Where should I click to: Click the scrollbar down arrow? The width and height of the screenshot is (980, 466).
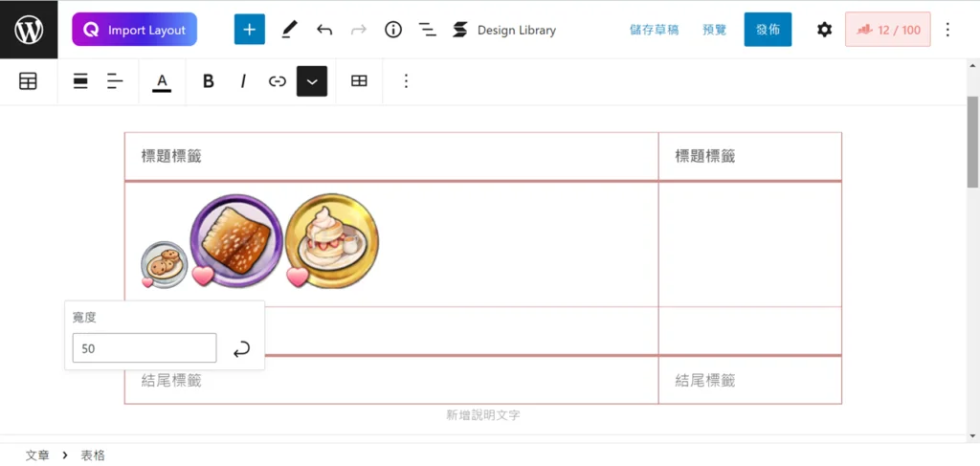pos(972,434)
